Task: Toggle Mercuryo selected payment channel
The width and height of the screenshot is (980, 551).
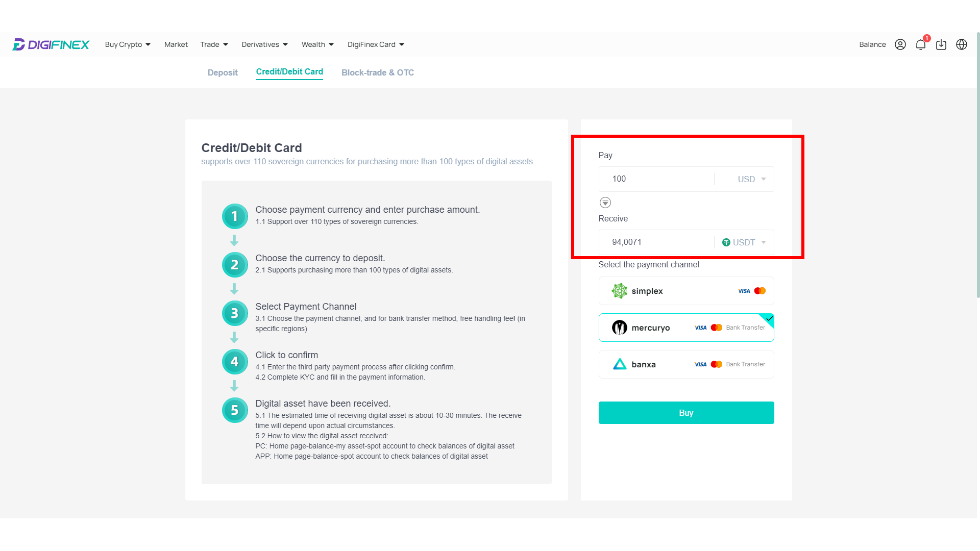Action: pos(687,327)
